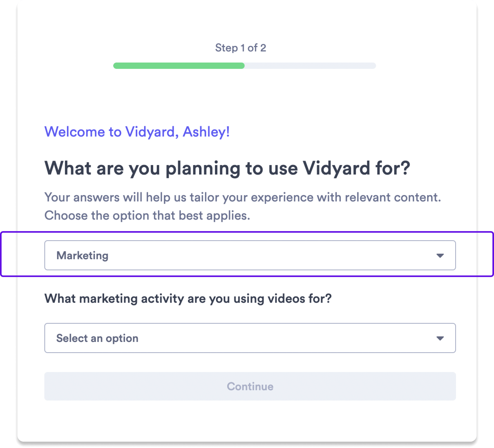Viewport: 494px width, 448px height.
Task: Click the 'What are you planning' heading
Action: pyautogui.click(x=227, y=168)
